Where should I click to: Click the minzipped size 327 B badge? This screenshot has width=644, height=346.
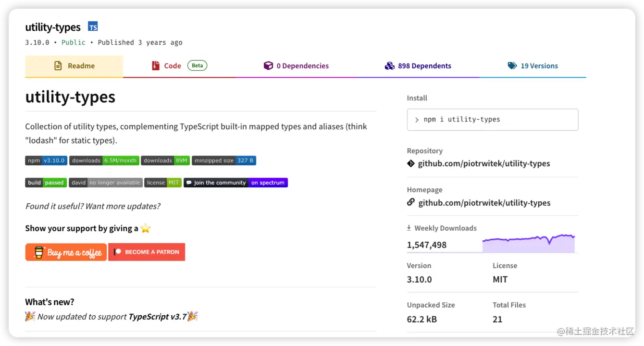click(224, 161)
